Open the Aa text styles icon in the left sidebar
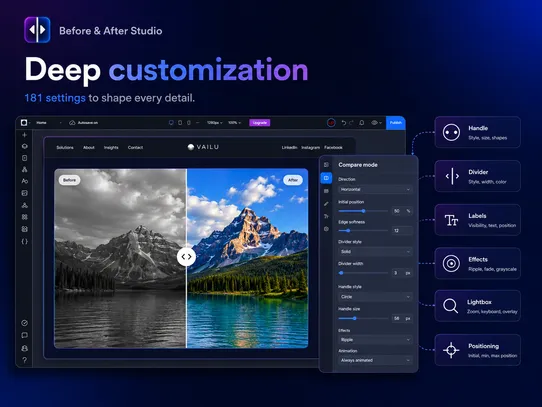This screenshot has width=542, height=407. (x=25, y=181)
